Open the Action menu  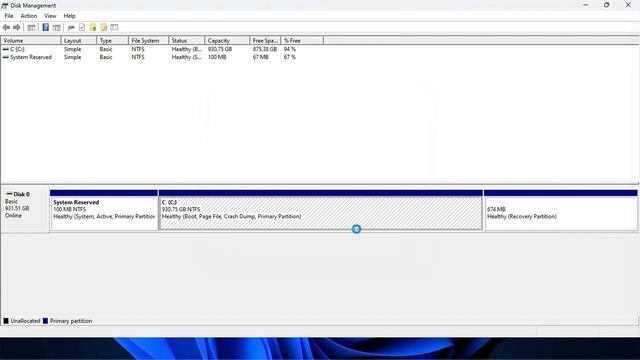29,16
